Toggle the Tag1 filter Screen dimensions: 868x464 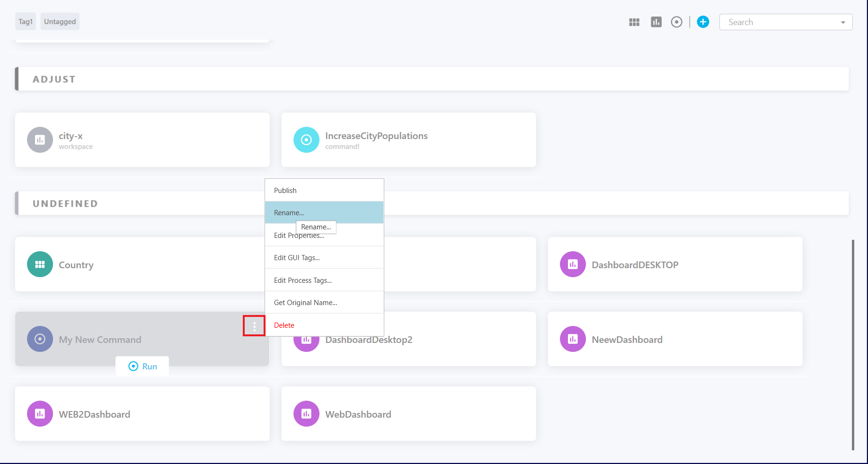pyautogui.click(x=25, y=21)
